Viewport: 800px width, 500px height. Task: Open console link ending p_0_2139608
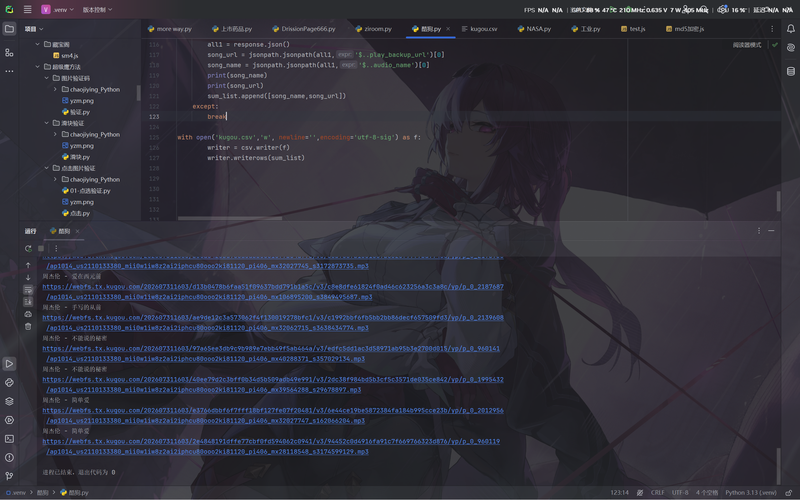point(273,317)
